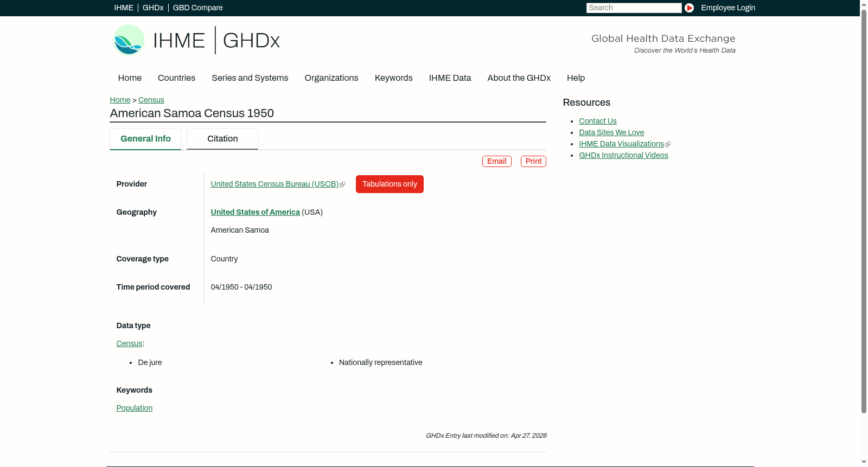The height and width of the screenshot is (467, 868).
Task: Click the GHDx wordmark in header
Action: (x=251, y=41)
